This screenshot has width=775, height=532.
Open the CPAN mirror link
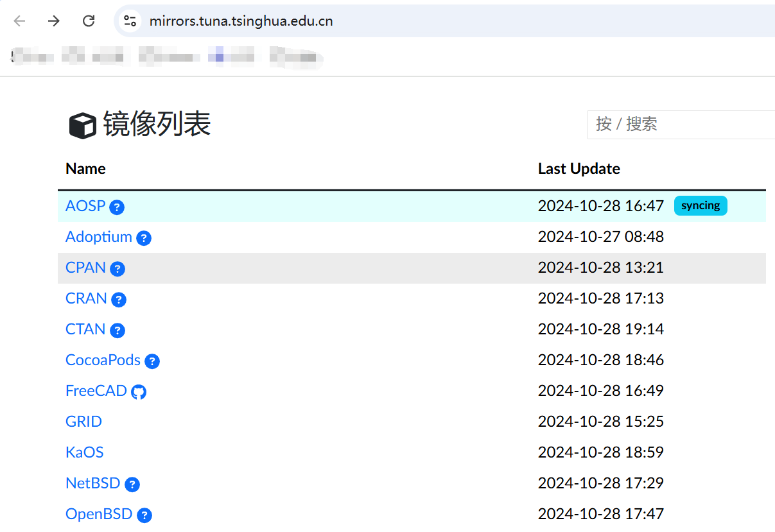click(85, 268)
